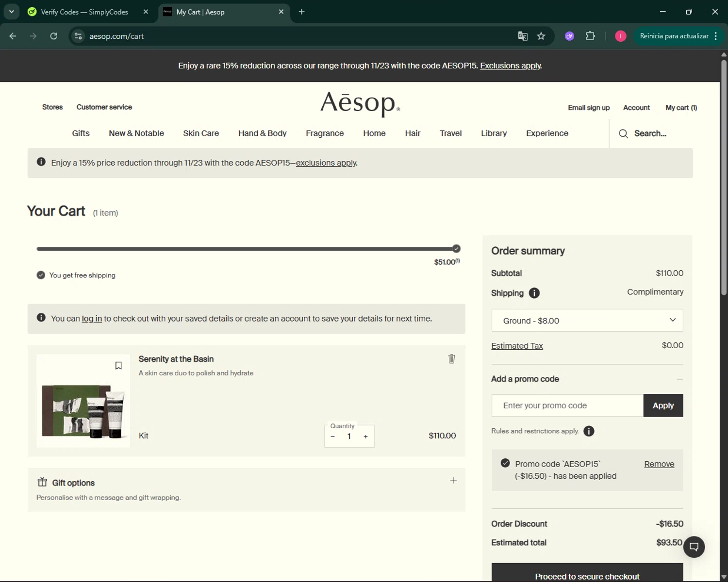Remove the applied AESOP15 promo code
The image size is (728, 582).
coord(659,464)
